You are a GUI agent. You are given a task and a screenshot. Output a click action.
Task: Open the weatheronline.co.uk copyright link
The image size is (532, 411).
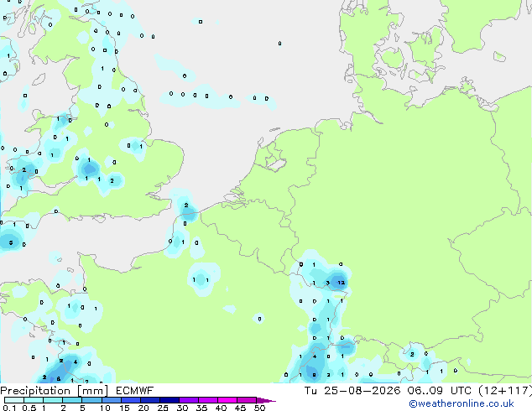pos(462,403)
